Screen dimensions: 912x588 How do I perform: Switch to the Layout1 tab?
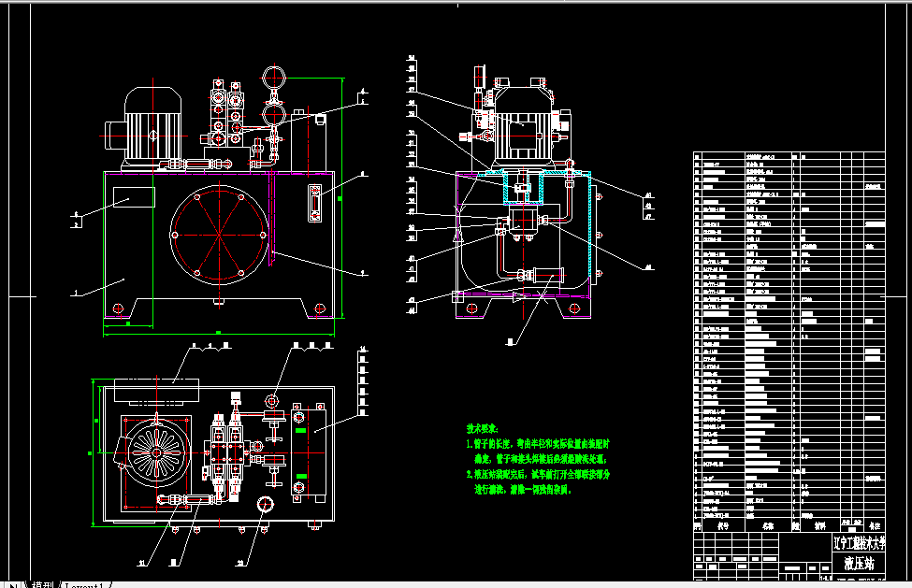click(x=85, y=584)
